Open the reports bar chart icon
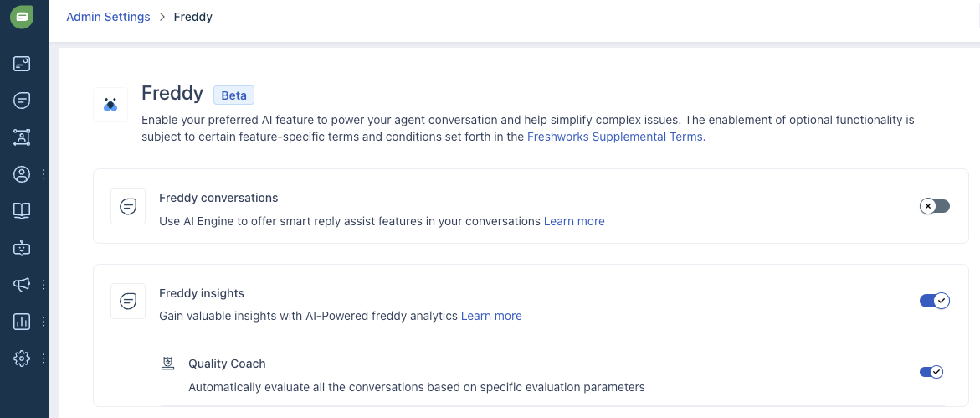980x418 pixels. [x=22, y=322]
